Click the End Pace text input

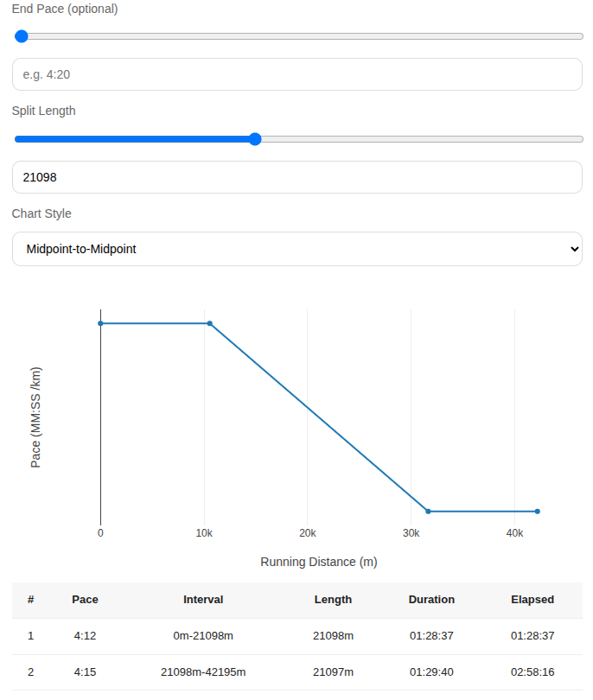pyautogui.click(x=296, y=74)
